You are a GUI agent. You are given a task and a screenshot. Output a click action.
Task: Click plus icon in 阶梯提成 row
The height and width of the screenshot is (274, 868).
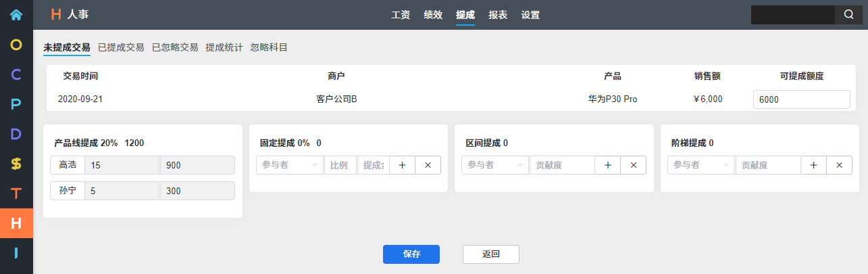click(813, 165)
